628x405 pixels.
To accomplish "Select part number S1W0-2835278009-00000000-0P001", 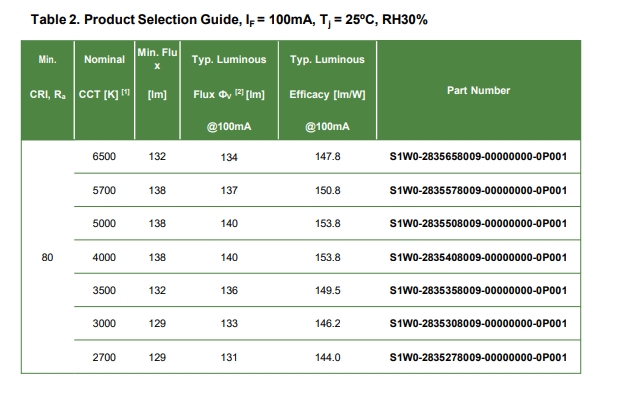I will [x=478, y=357].
